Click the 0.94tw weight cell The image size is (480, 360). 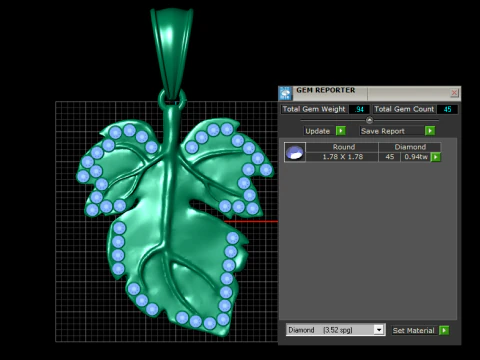pos(416,157)
